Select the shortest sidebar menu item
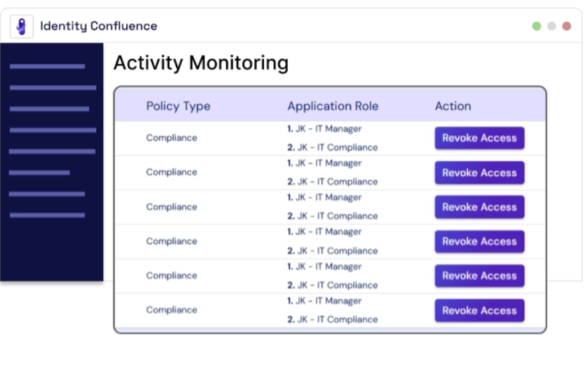The height and width of the screenshot is (392, 586). click(x=40, y=173)
